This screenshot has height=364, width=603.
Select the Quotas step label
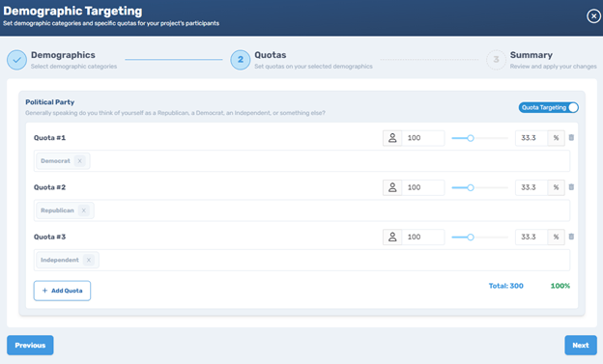coord(271,55)
